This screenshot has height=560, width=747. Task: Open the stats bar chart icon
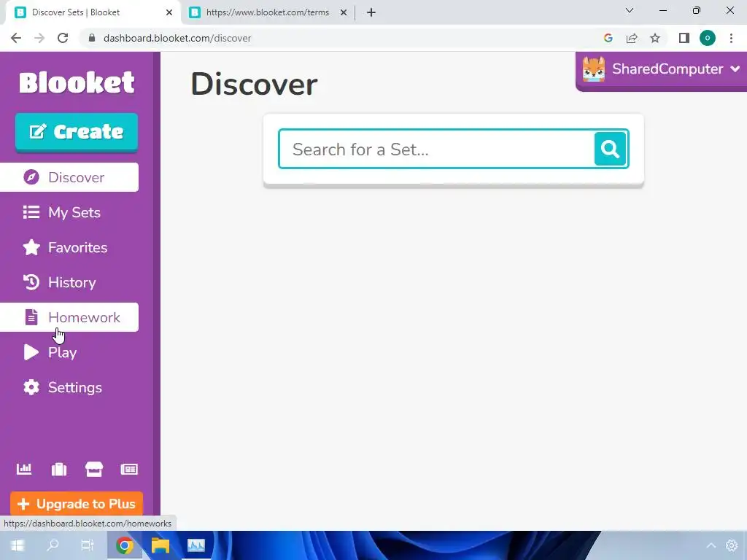[24, 469]
